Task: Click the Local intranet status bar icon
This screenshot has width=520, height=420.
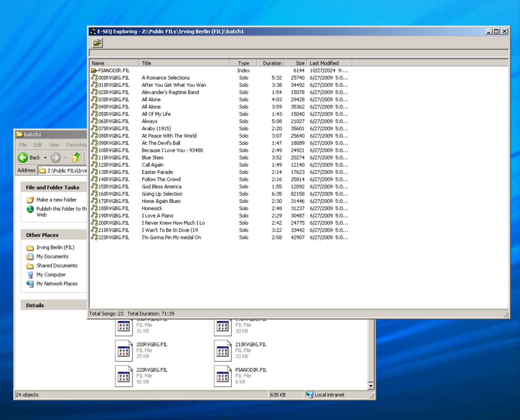Action: tap(309, 395)
